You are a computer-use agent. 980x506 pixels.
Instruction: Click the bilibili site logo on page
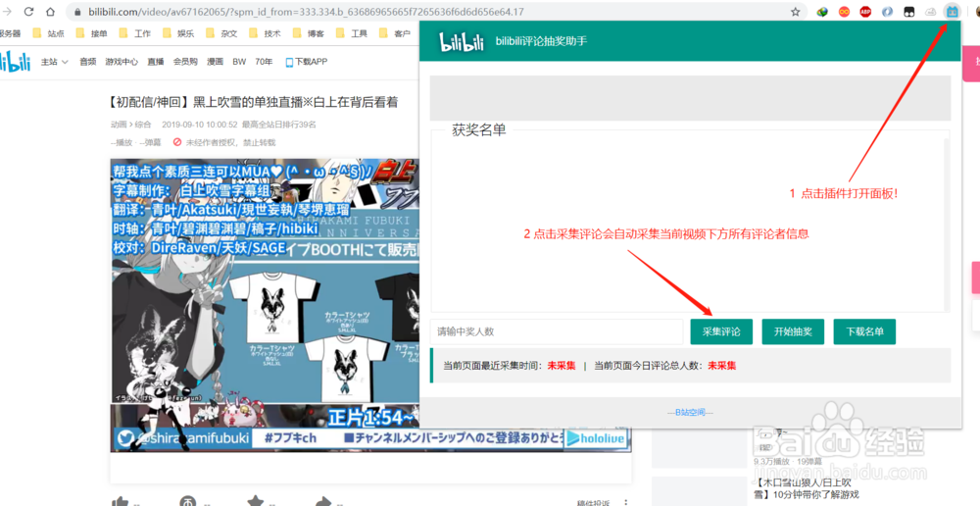15,62
